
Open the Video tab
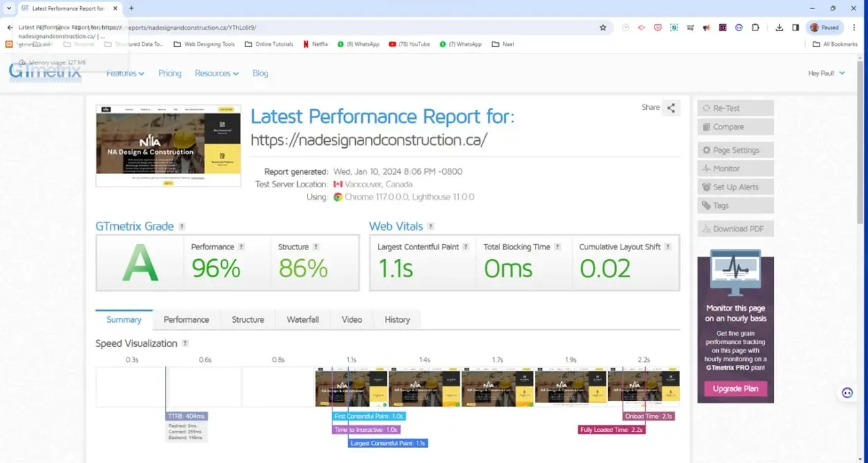[352, 320]
